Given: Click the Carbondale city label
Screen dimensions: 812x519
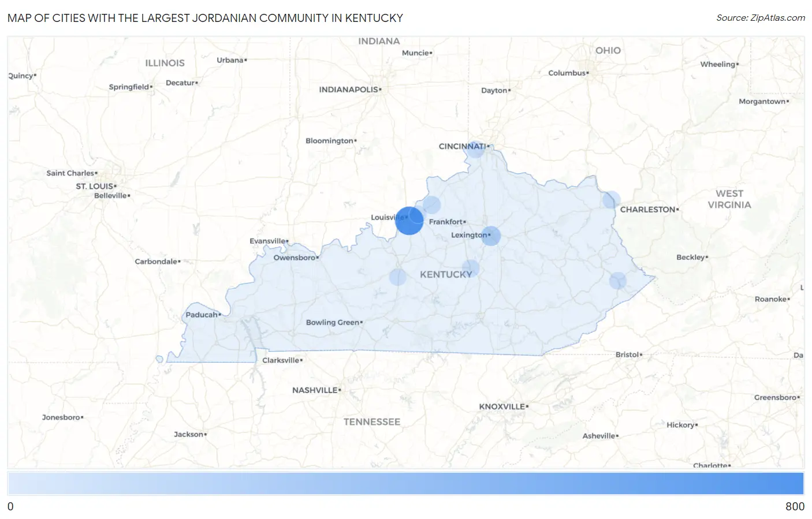Looking at the screenshot, I should (157, 262).
